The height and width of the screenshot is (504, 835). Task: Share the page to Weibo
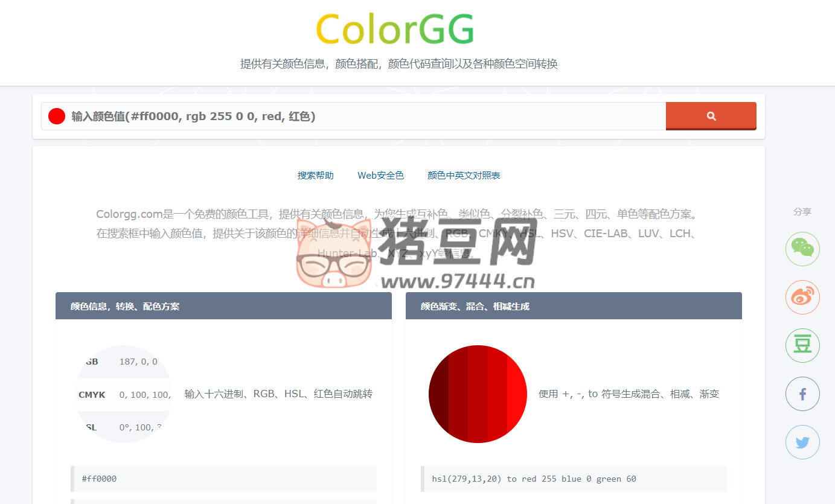click(802, 297)
